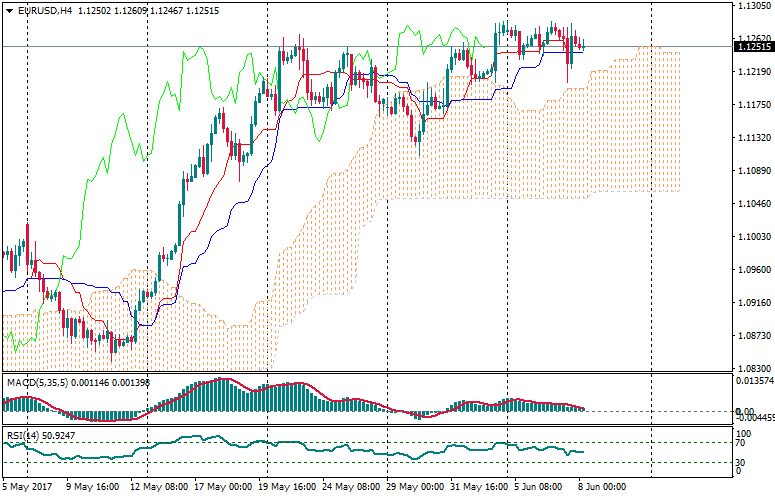Click the small triangle beside EURUSD,H4
Image resolution: width=775 pixels, height=498 pixels.
8,11
